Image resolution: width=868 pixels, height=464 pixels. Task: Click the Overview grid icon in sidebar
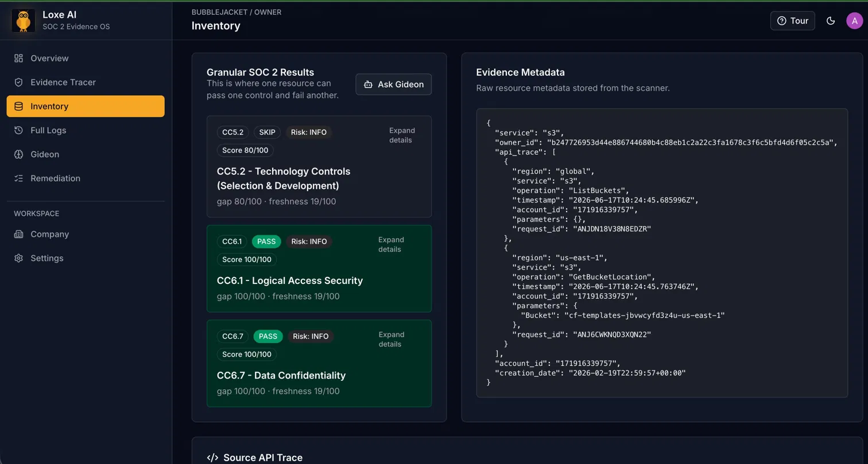[x=19, y=58]
